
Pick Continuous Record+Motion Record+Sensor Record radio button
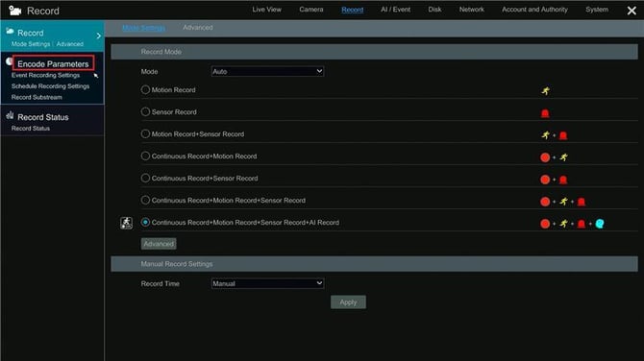(145, 201)
